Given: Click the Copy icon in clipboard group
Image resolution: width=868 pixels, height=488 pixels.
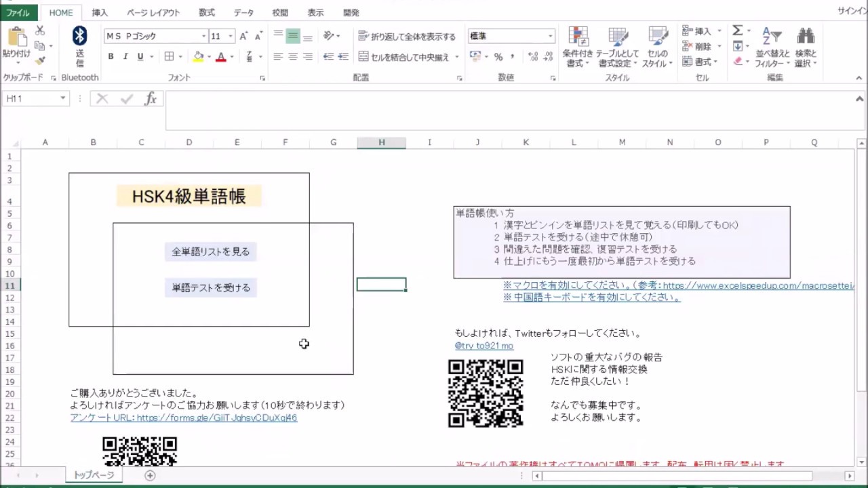Looking at the screenshot, I should 40,46.
